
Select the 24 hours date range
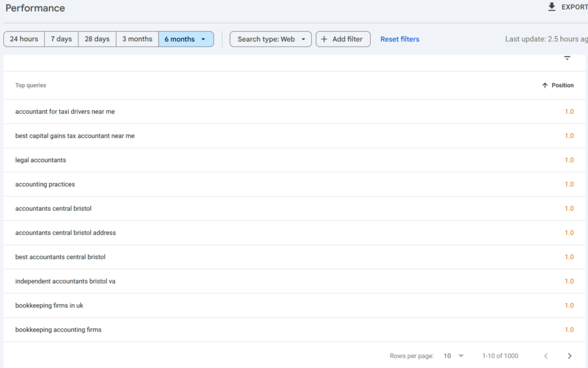tap(24, 39)
